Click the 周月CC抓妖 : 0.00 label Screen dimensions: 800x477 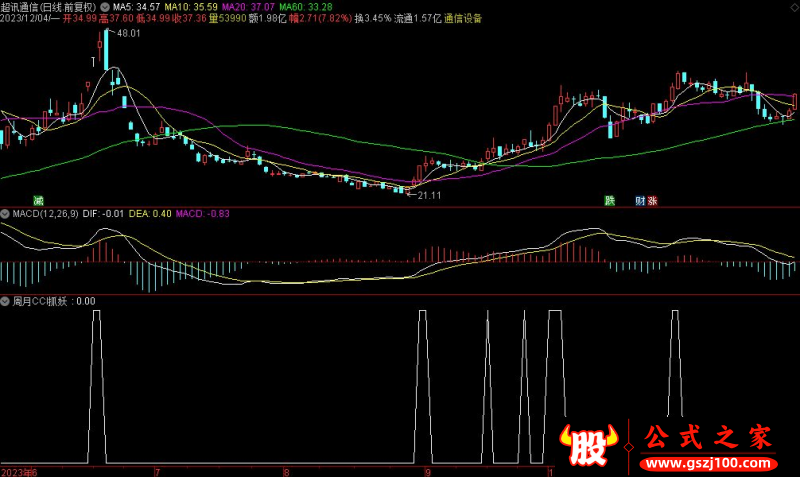click(54, 302)
